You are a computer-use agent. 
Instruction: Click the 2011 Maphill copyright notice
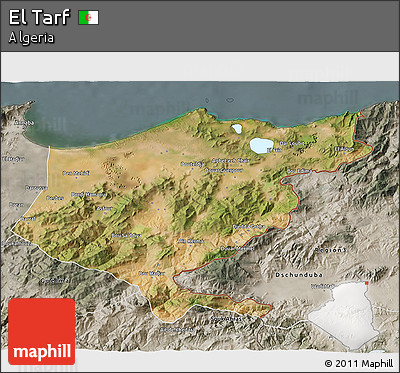(359, 363)
